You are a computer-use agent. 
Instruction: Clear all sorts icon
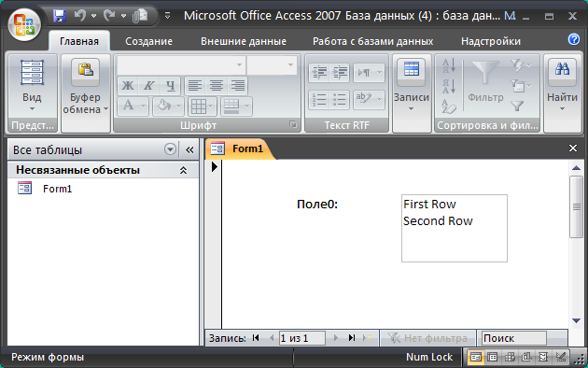(449, 106)
